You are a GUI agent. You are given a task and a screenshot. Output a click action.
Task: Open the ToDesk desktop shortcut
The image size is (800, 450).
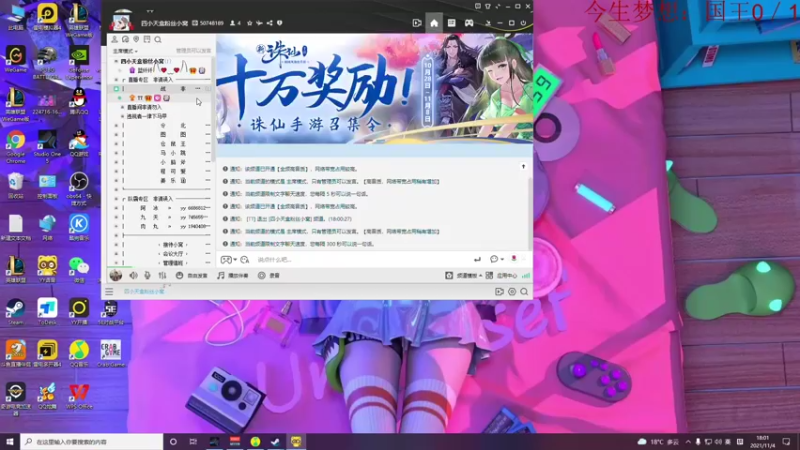(47, 312)
